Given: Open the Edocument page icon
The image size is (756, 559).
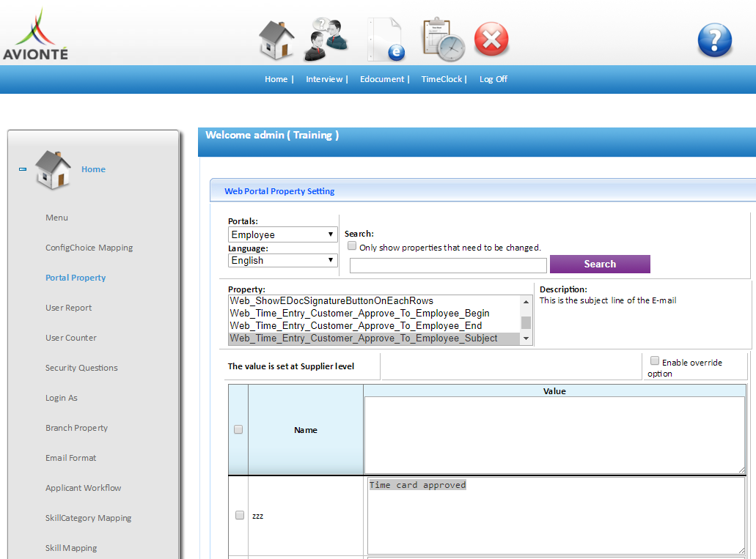Looking at the screenshot, I should tap(386, 40).
